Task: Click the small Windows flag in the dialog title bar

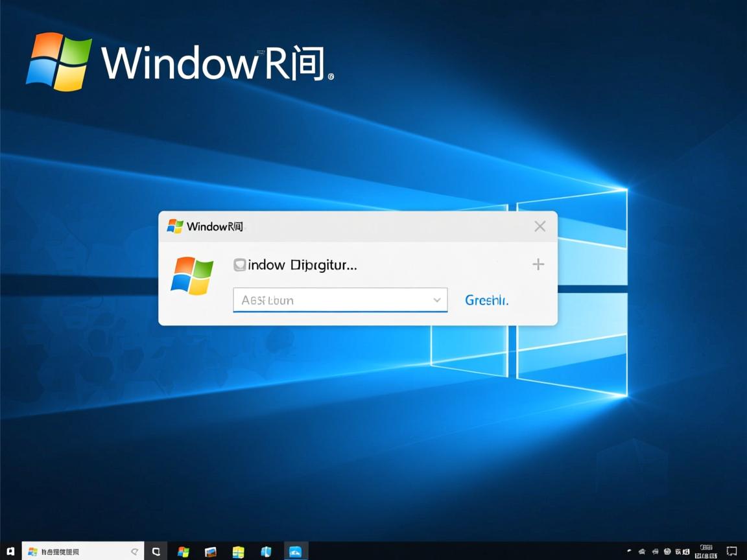Action: pos(174,226)
